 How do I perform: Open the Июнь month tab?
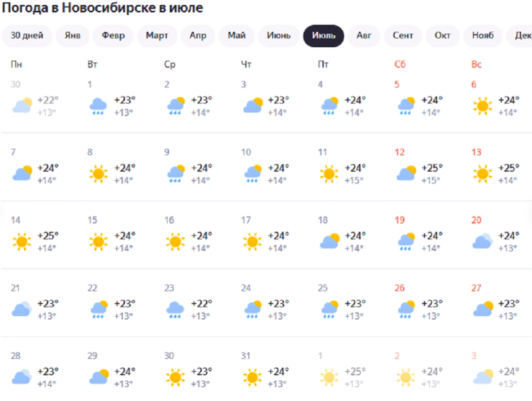279,36
